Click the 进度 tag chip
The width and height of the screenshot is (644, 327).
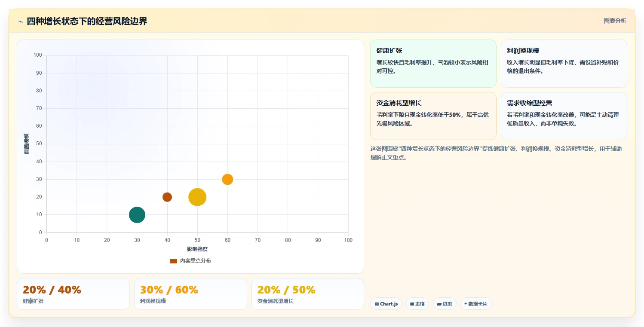pos(445,304)
